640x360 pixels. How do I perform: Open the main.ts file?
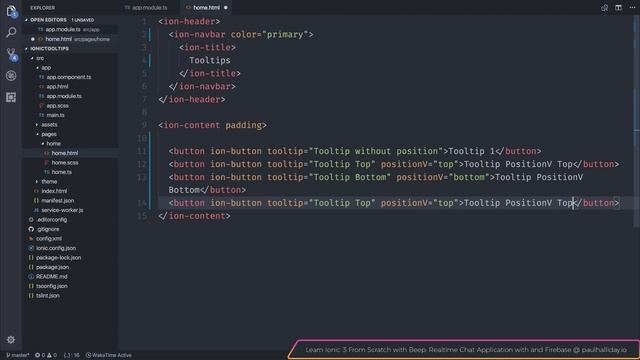pyautogui.click(x=70, y=115)
